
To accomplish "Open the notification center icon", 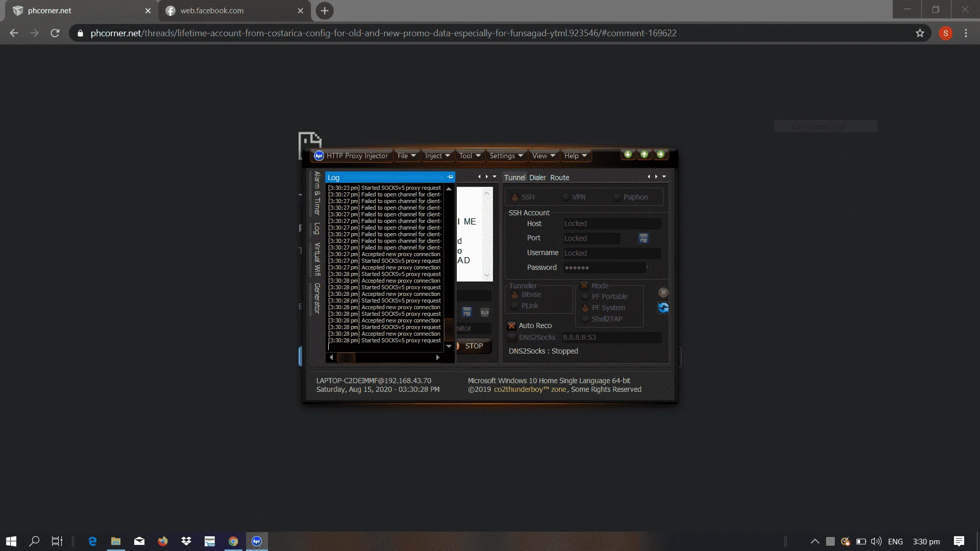I will pyautogui.click(x=959, y=541).
